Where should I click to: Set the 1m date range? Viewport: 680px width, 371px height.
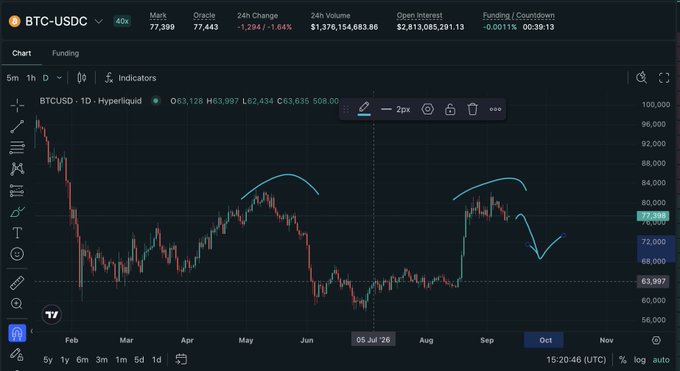pyautogui.click(x=121, y=360)
